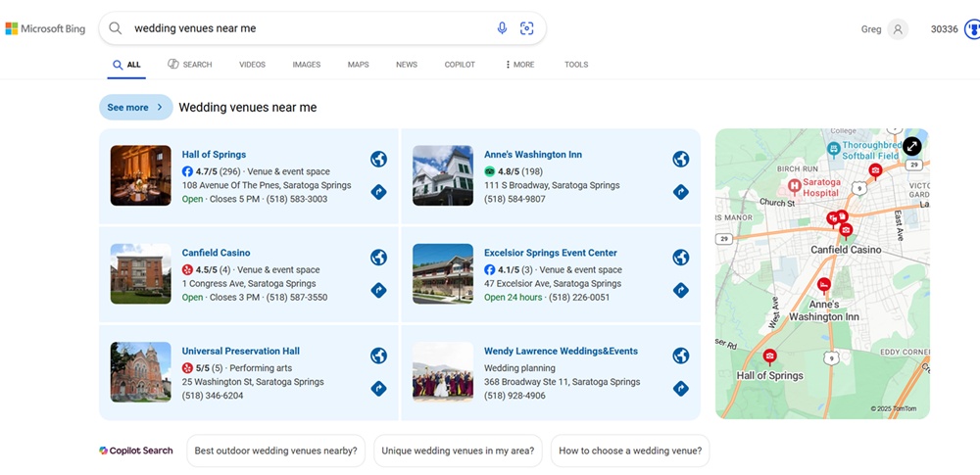
Task: Click Anne's Washington Inn photo thumbnail
Action: [443, 175]
